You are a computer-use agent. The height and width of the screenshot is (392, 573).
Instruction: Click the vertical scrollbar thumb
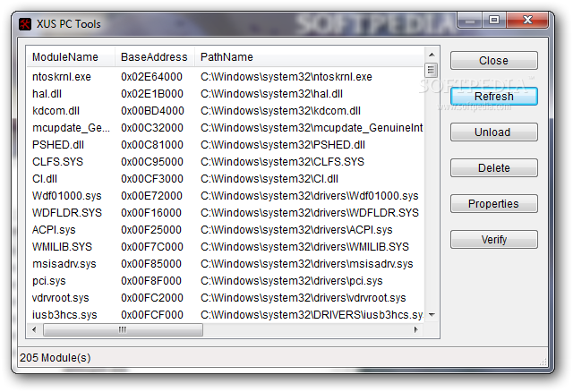coord(432,70)
